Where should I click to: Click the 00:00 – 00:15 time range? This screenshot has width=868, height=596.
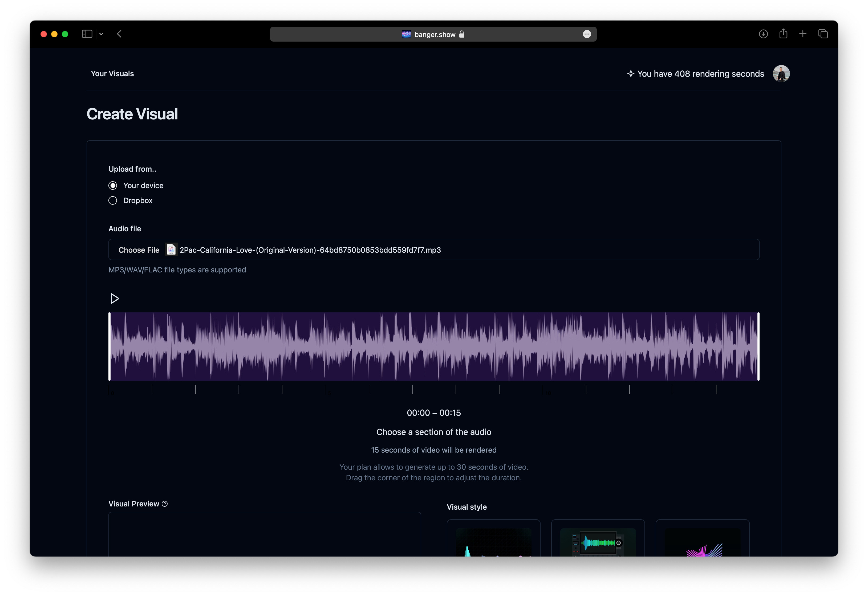[x=434, y=413]
